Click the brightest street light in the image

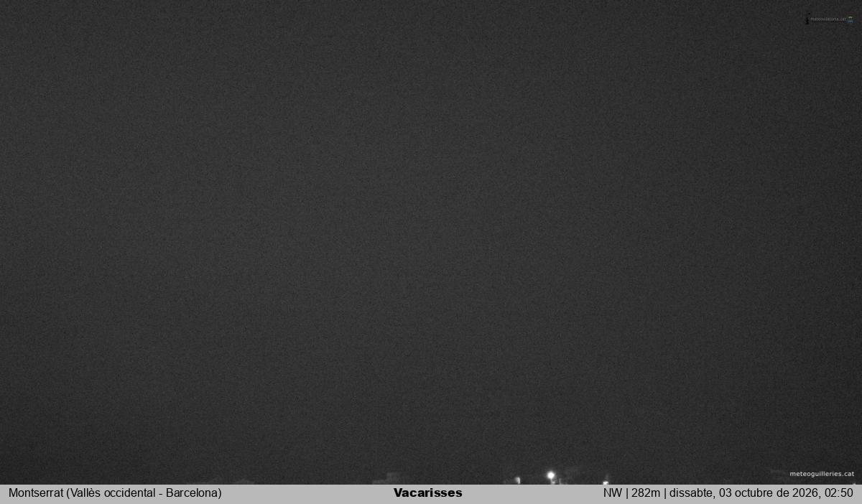point(550,475)
